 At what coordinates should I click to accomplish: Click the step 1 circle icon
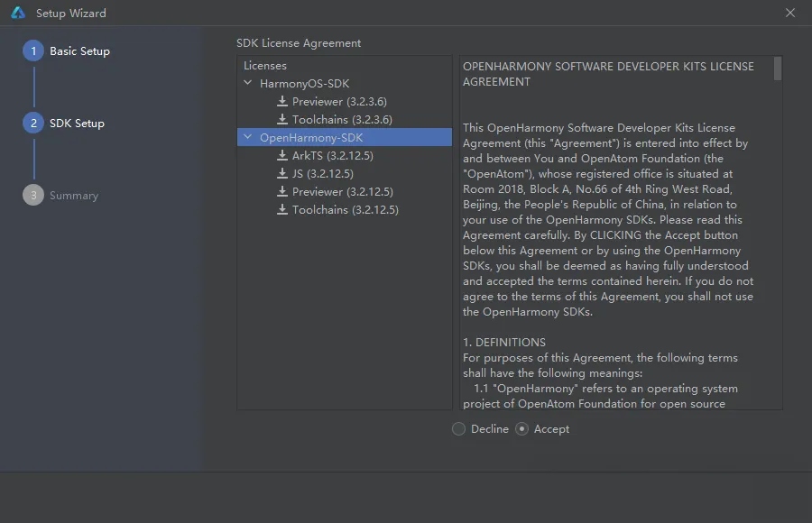tap(33, 50)
